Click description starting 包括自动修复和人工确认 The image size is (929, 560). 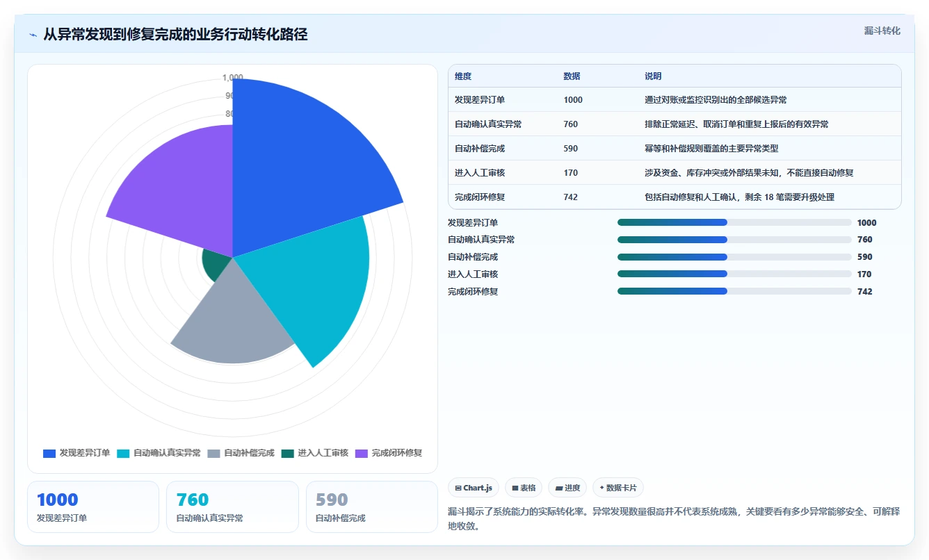(739, 197)
